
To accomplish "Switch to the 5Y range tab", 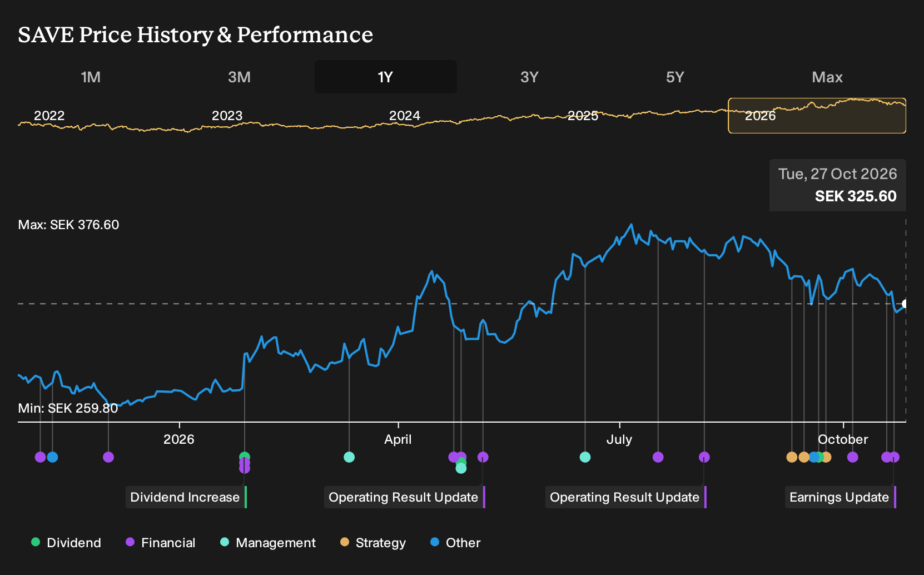I will pyautogui.click(x=675, y=77).
